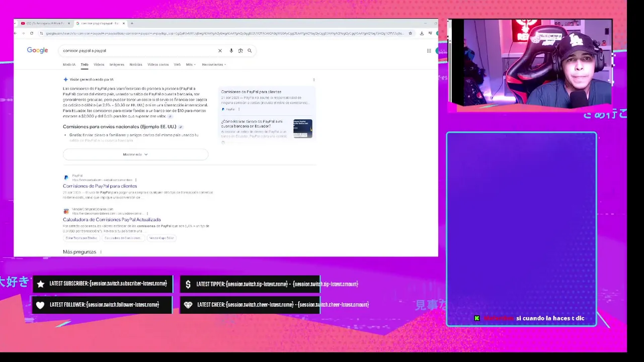Click the magnifier search icon
The height and width of the screenshot is (362, 644).
click(x=250, y=51)
